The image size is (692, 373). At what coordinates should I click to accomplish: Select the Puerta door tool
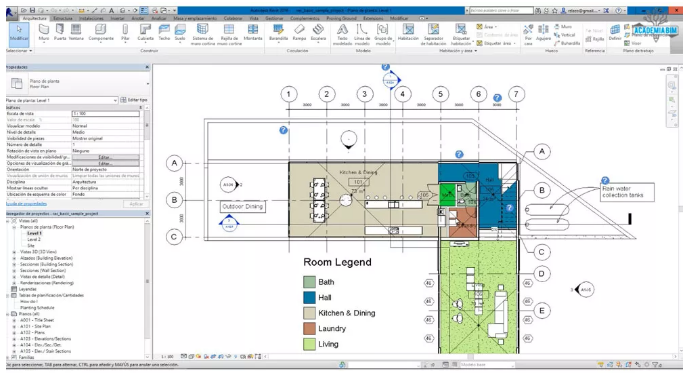coord(60,33)
